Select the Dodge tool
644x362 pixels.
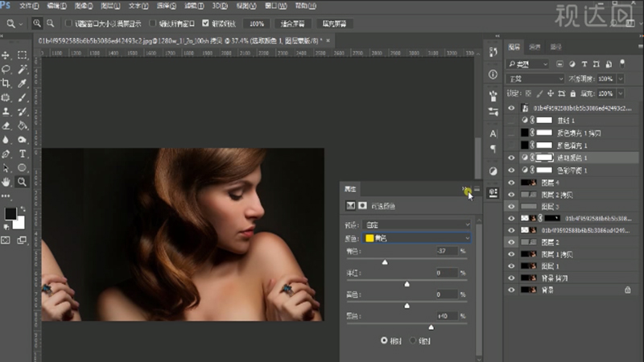click(x=23, y=139)
